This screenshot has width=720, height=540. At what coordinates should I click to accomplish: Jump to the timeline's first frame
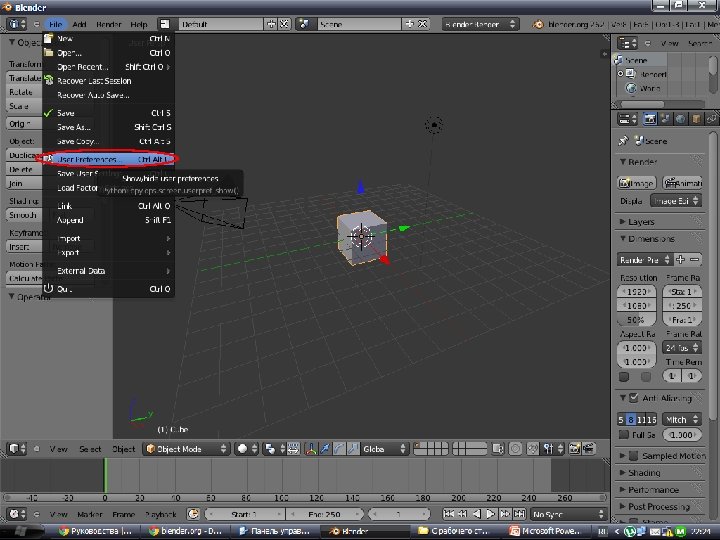pyautogui.click(x=449, y=514)
